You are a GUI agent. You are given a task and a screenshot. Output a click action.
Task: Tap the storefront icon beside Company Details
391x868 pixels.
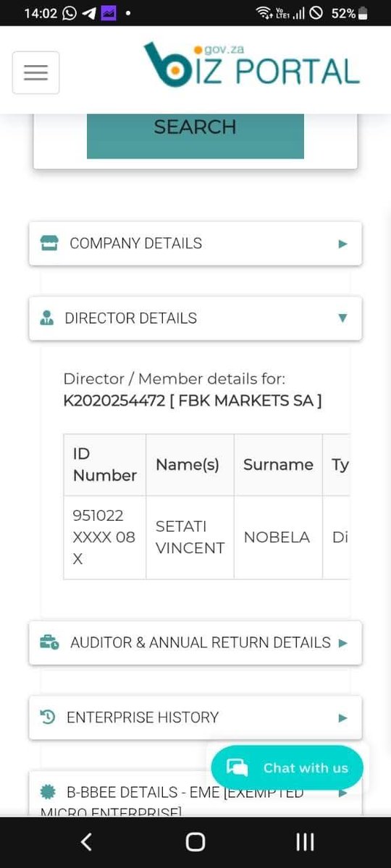pyautogui.click(x=49, y=243)
